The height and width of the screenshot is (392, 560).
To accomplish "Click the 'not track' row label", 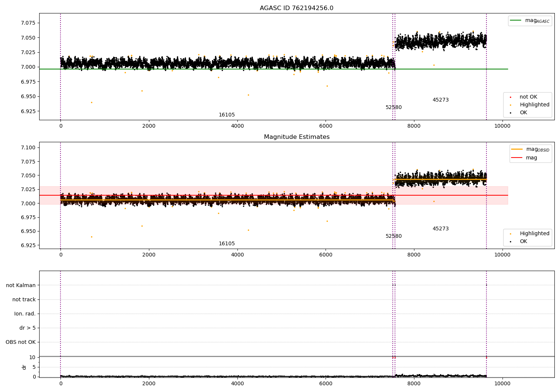I will [x=24, y=300].
